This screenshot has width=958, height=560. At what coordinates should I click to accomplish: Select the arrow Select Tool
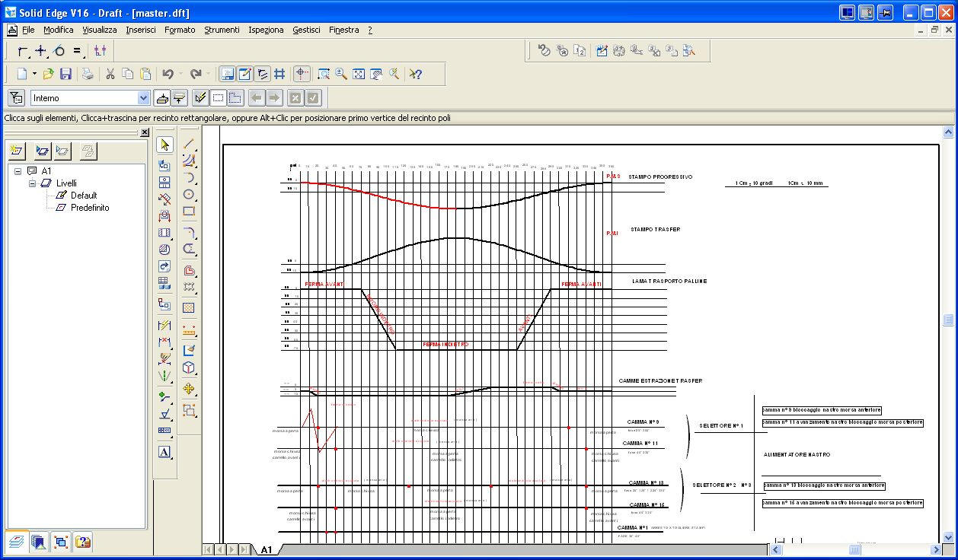click(x=164, y=145)
